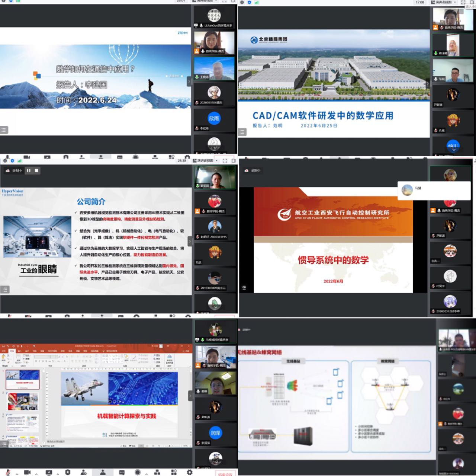Stop the recording in HyperVision meeting
Screen dimensions: 476x476
(x=36, y=170)
